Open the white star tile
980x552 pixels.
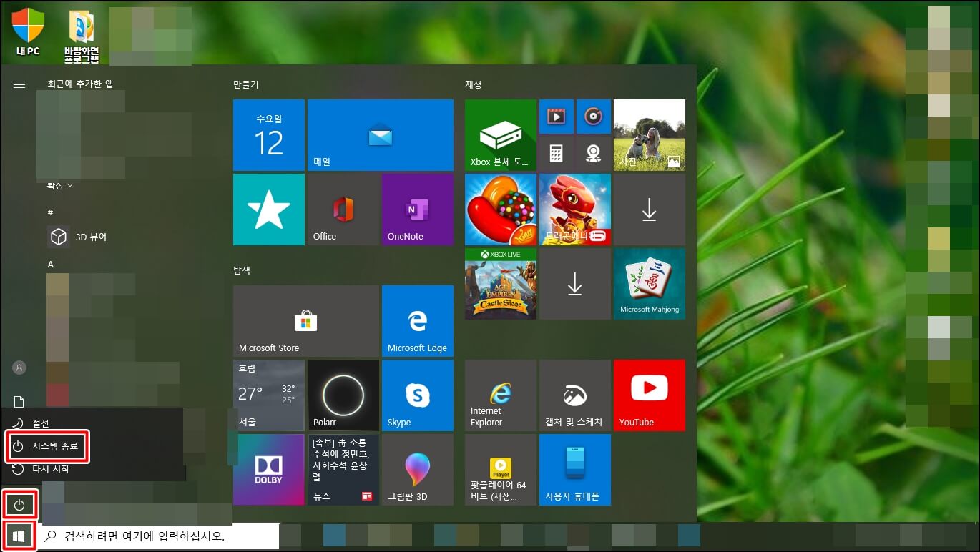(269, 210)
